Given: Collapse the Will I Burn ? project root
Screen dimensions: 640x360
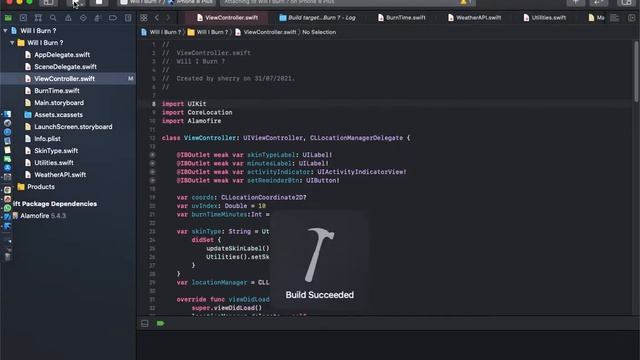Looking at the screenshot, I should click(5, 31).
